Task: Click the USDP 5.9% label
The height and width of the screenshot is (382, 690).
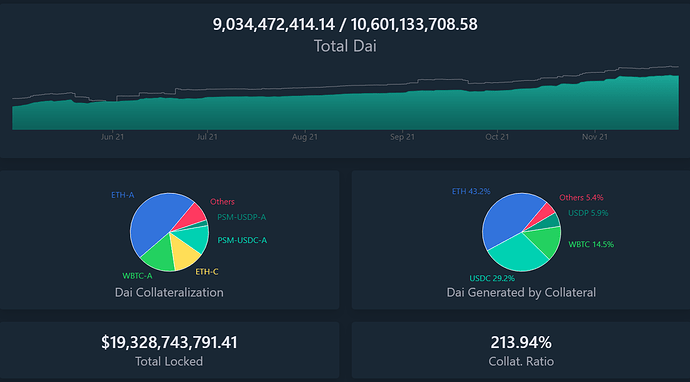Action: coord(588,213)
